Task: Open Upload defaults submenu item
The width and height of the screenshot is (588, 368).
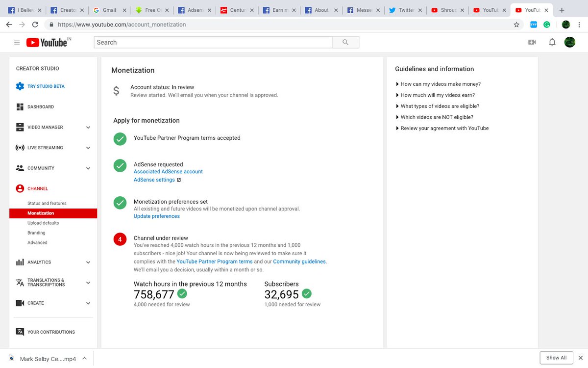Action: (x=43, y=223)
